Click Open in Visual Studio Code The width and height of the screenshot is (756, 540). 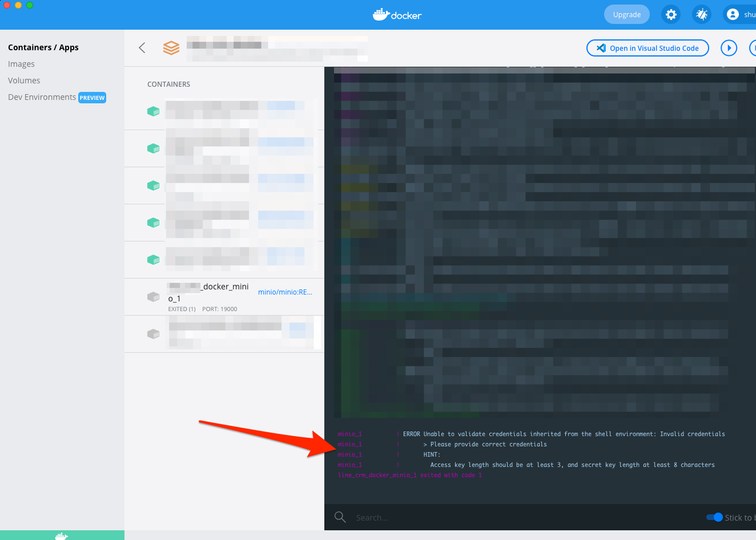click(648, 48)
